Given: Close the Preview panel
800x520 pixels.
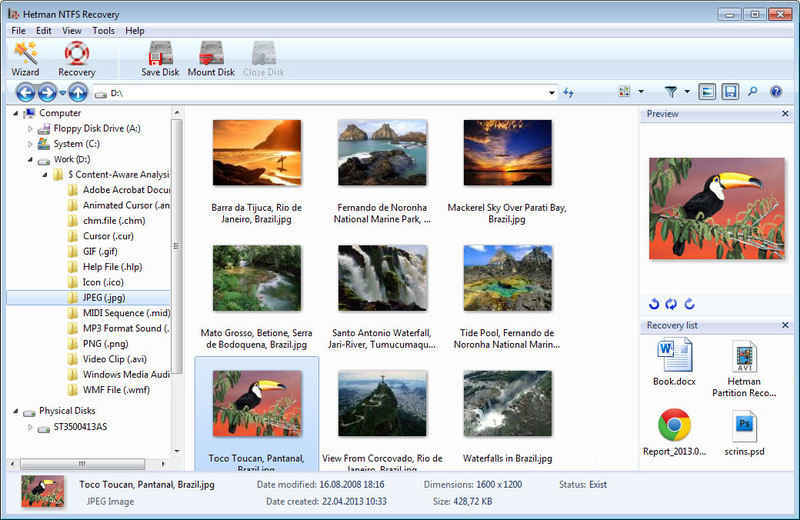Looking at the screenshot, I should [785, 114].
